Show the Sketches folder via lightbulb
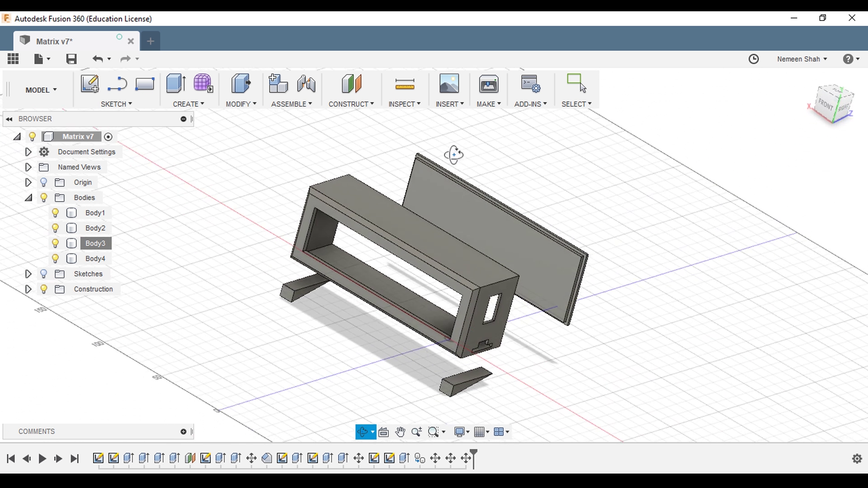 pos(44,274)
